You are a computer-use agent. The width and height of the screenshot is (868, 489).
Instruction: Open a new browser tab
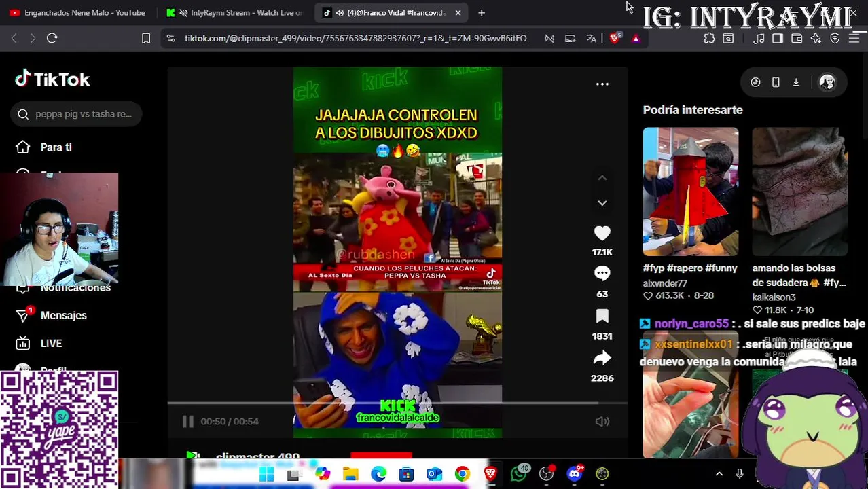481,12
